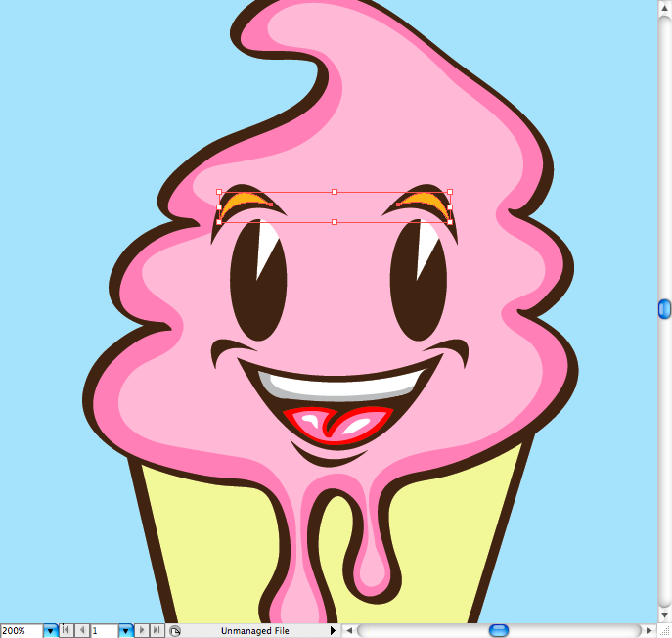Click the vertical scrollbar thumb
Screen dimensions: 672x638
click(664, 309)
